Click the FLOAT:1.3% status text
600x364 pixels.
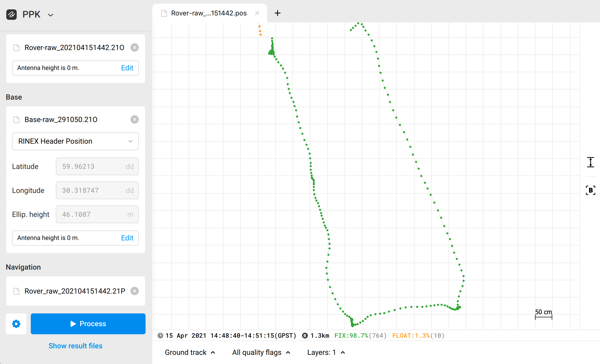click(x=418, y=336)
